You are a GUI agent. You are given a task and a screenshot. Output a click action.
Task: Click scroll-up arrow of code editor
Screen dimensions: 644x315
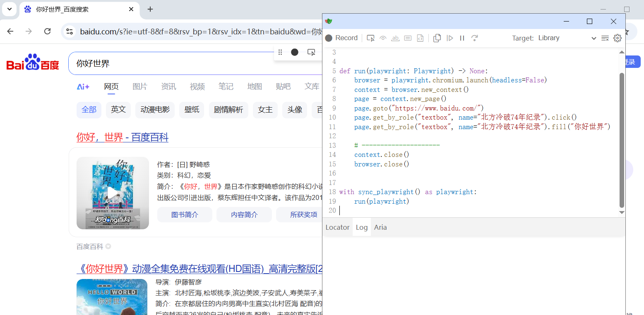point(622,52)
